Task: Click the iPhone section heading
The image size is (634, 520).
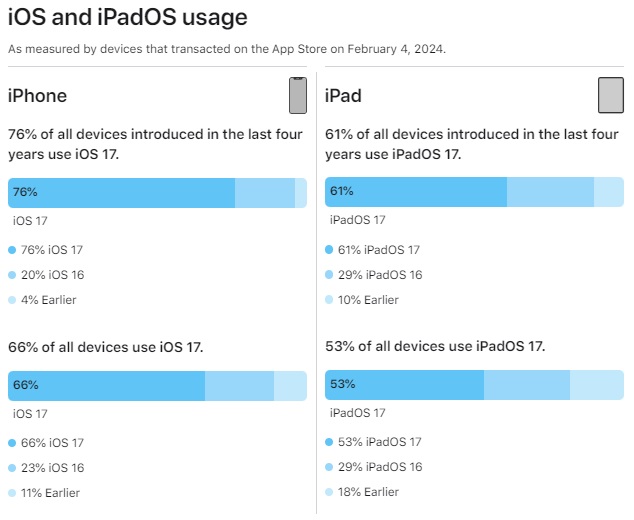Action: click(x=38, y=96)
